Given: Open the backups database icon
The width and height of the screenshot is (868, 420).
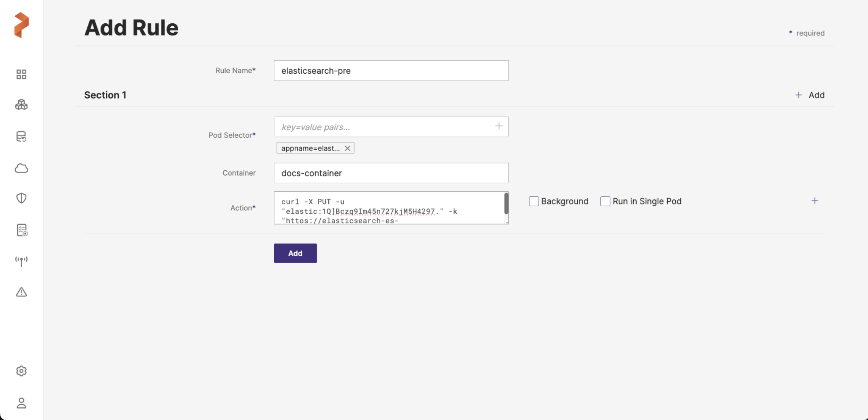Looking at the screenshot, I should (21, 137).
